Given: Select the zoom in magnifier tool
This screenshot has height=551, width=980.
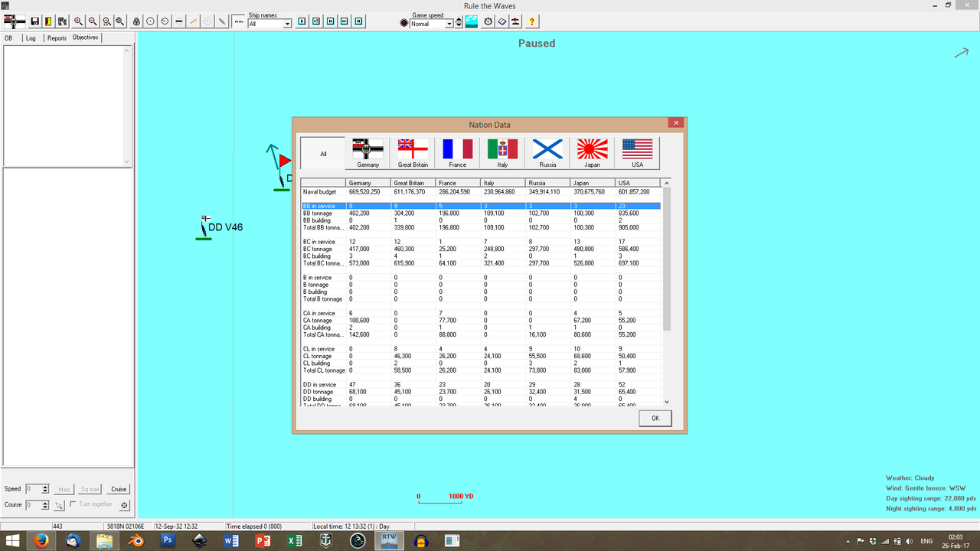Looking at the screenshot, I should click(x=77, y=21).
